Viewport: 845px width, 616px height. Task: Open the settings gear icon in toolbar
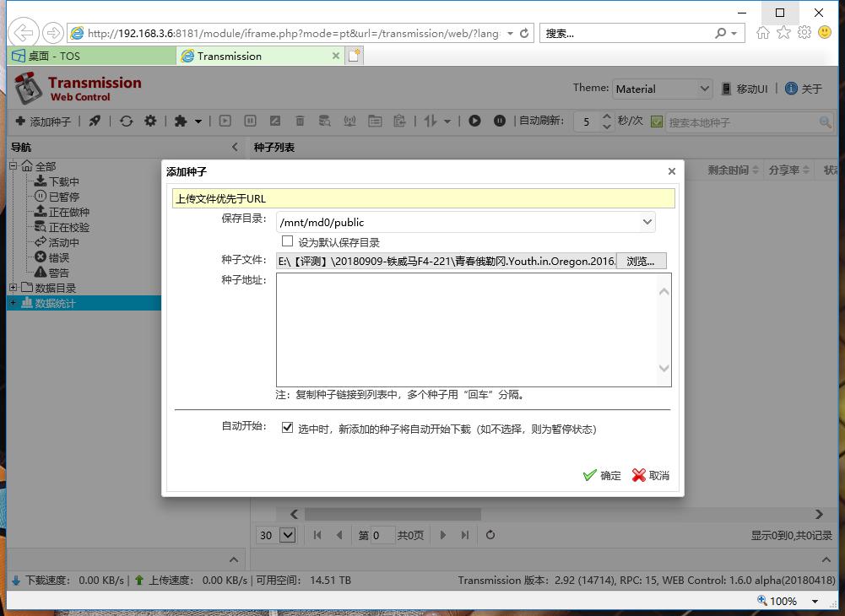150,121
